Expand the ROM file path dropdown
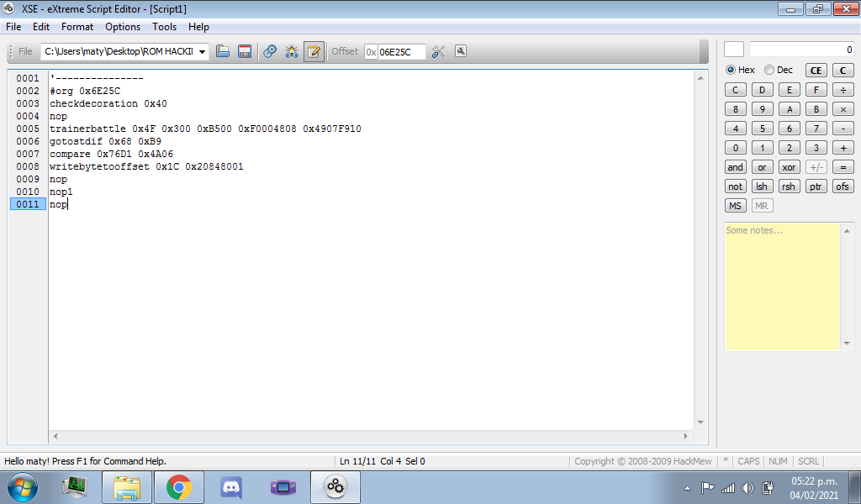Screen dimensions: 861x504 tap(203, 52)
